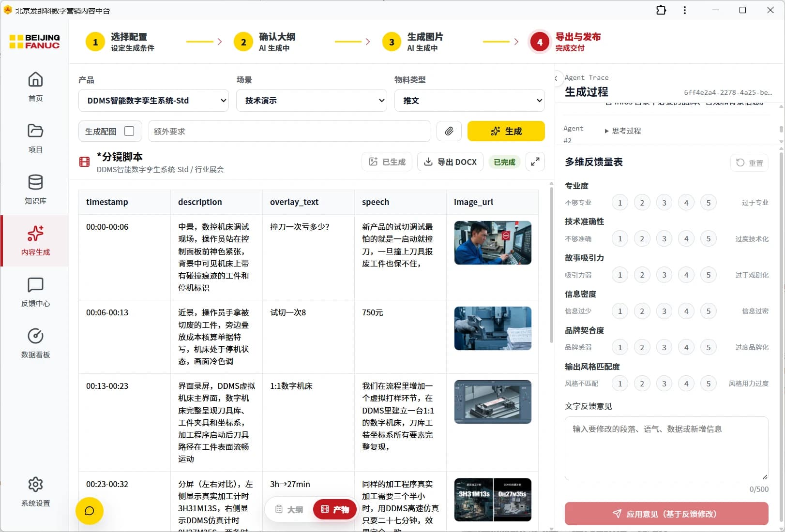Open the 场景 dropdown 技术演示

coord(312,101)
